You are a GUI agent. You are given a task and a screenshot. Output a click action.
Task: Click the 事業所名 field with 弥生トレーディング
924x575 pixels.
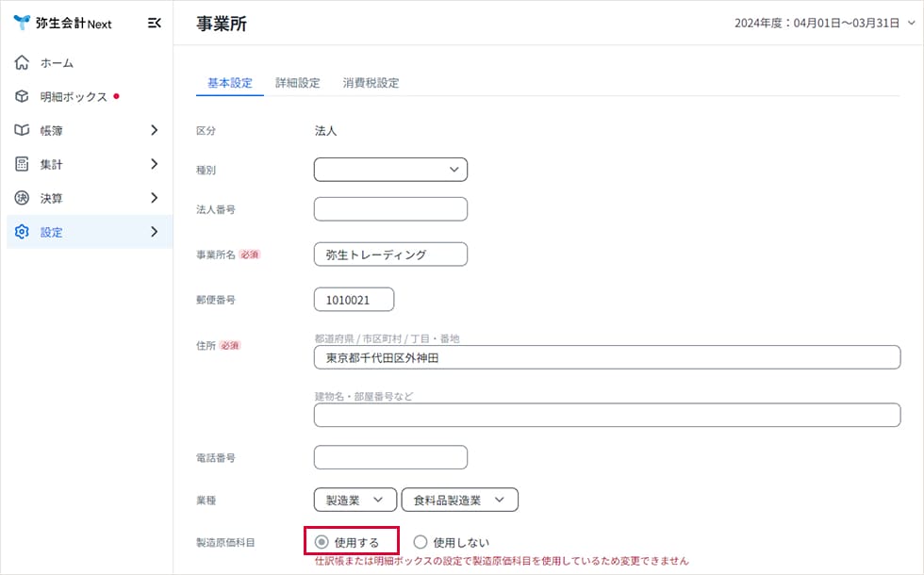(390, 255)
